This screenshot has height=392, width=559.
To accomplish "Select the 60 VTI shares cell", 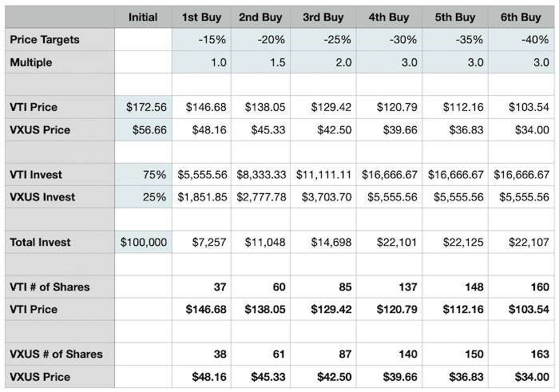I will point(260,287).
